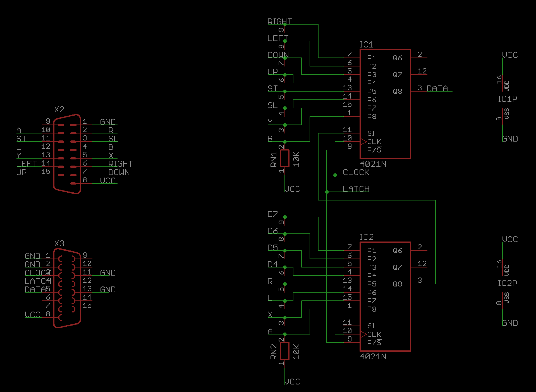Image resolution: width=536 pixels, height=392 pixels.
Task: Click the VCC label on X2 pin 8
Action: click(108, 181)
